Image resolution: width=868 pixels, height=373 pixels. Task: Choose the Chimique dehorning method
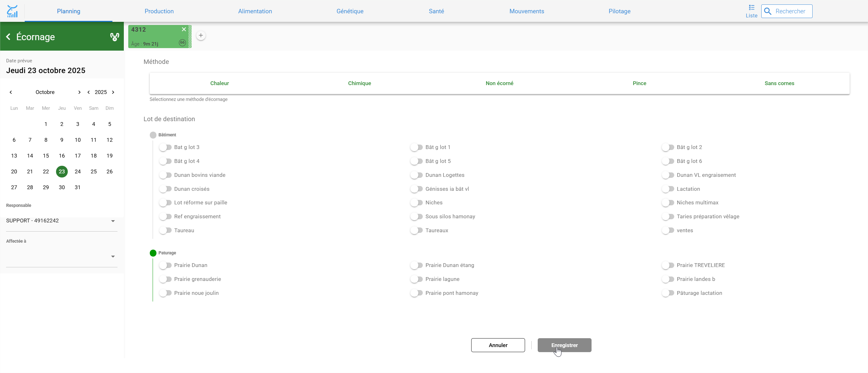[359, 83]
